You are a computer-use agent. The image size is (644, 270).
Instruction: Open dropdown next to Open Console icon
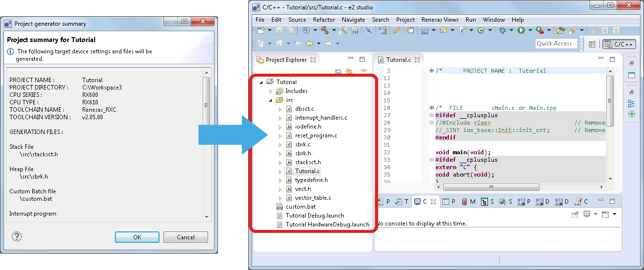(614, 214)
